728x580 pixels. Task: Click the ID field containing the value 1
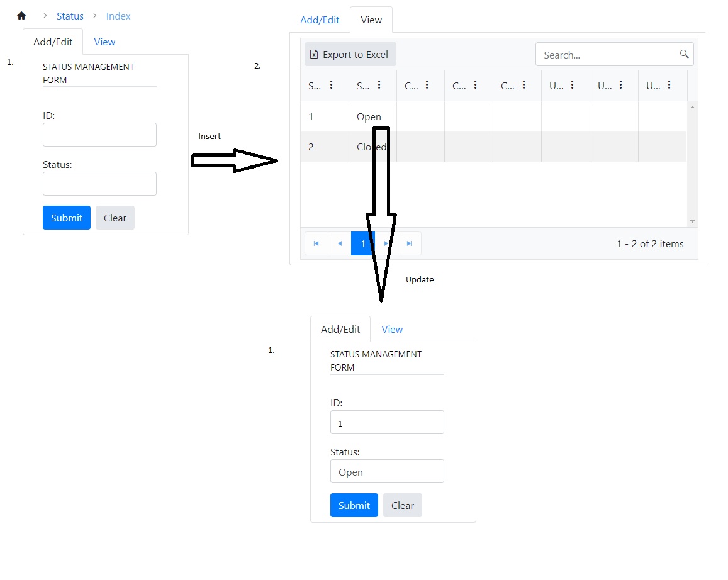[x=387, y=423]
